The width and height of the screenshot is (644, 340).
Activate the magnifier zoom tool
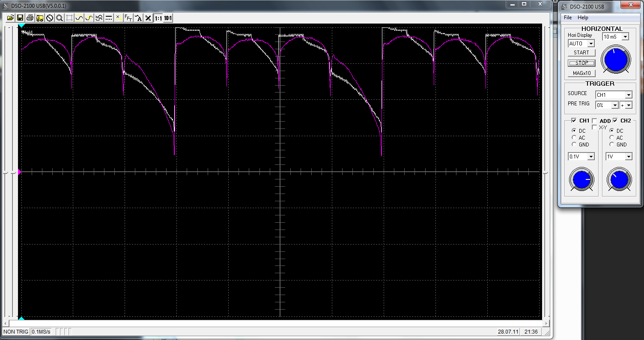(x=60, y=18)
